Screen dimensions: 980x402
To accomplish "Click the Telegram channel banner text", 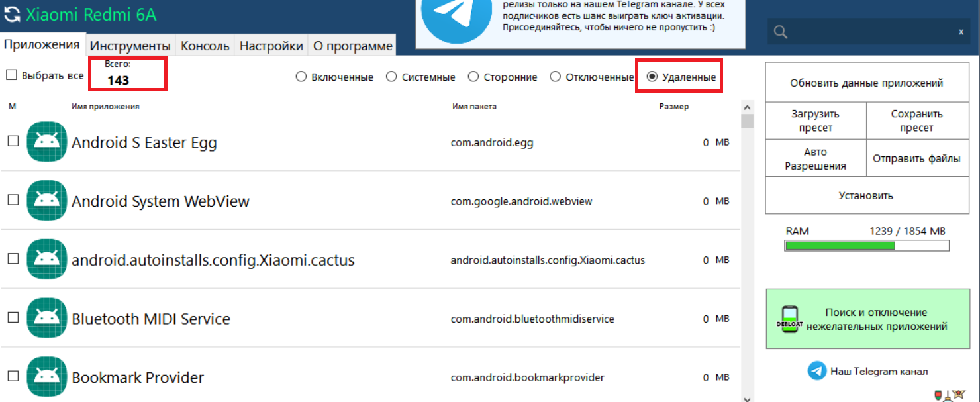I will (x=613, y=16).
